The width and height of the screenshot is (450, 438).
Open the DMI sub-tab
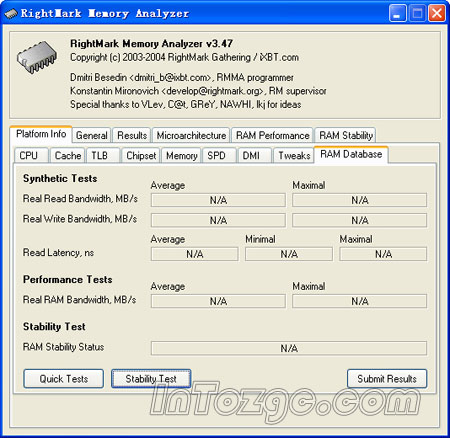point(254,156)
